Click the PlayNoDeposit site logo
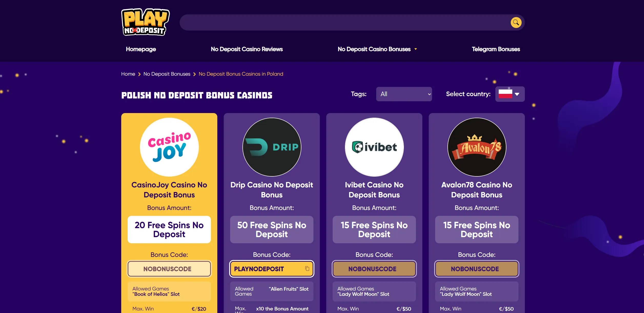Screen dimensions: 644x313 145,22
